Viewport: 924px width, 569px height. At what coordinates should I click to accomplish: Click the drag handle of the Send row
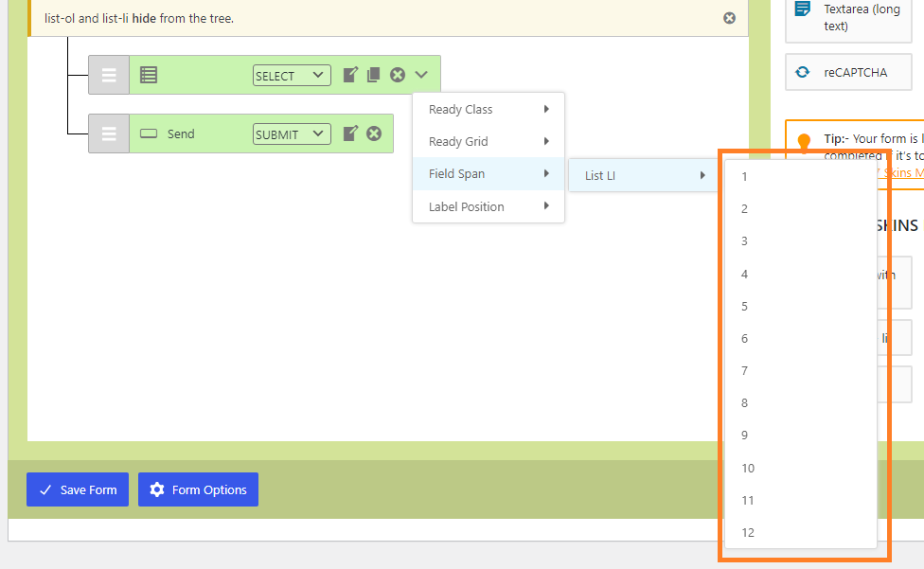point(109,133)
